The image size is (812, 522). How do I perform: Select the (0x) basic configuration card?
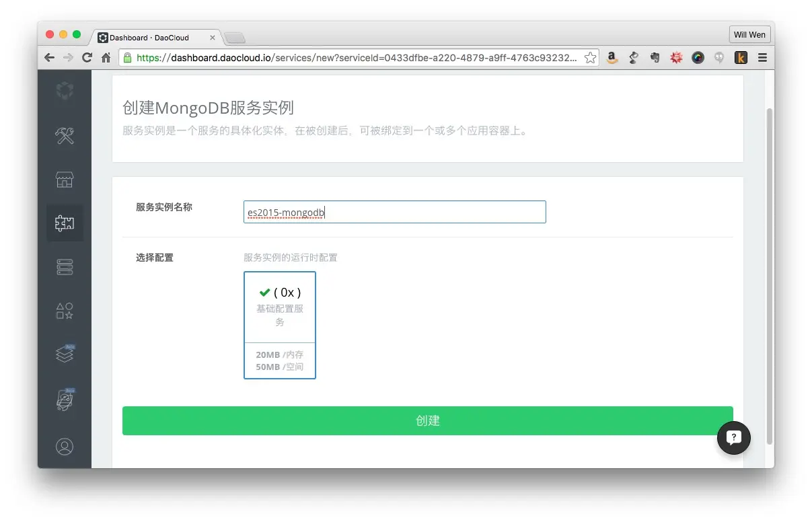pos(280,325)
